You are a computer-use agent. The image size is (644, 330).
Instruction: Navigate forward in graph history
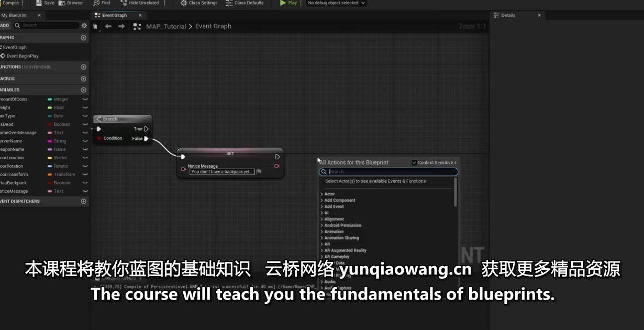[121, 26]
